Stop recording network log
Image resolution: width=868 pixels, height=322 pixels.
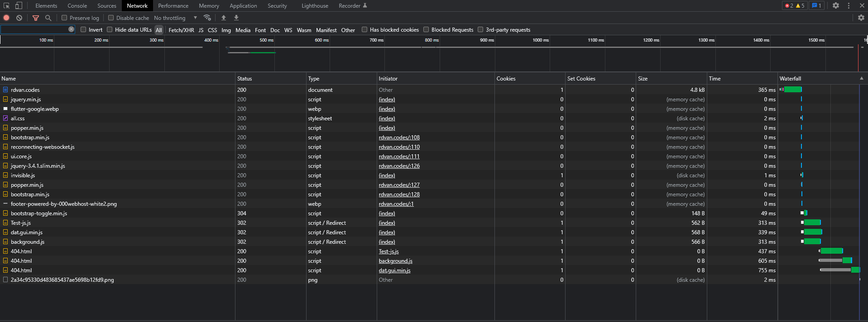tap(6, 18)
